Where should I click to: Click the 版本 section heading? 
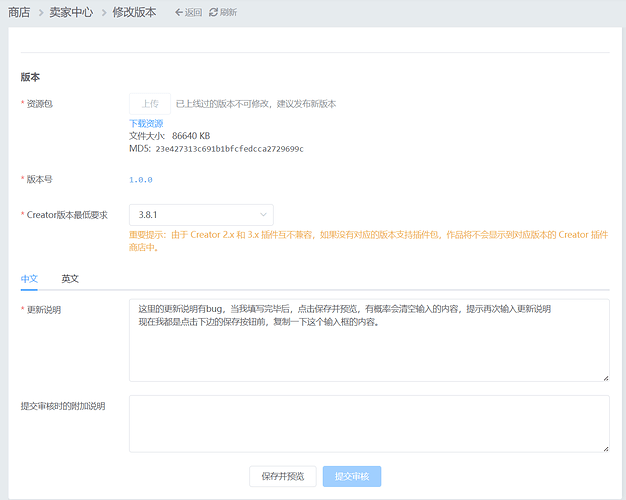point(30,77)
